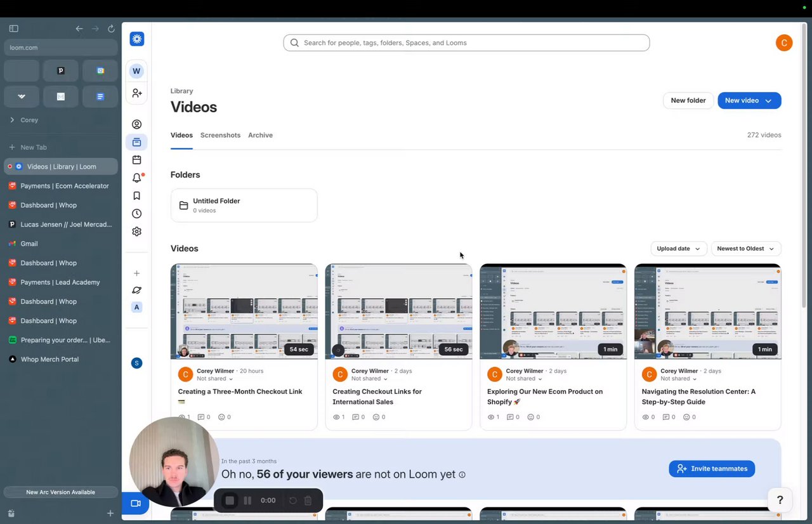
Task: Select the Library icon in Loom sidebar
Action: click(136, 142)
